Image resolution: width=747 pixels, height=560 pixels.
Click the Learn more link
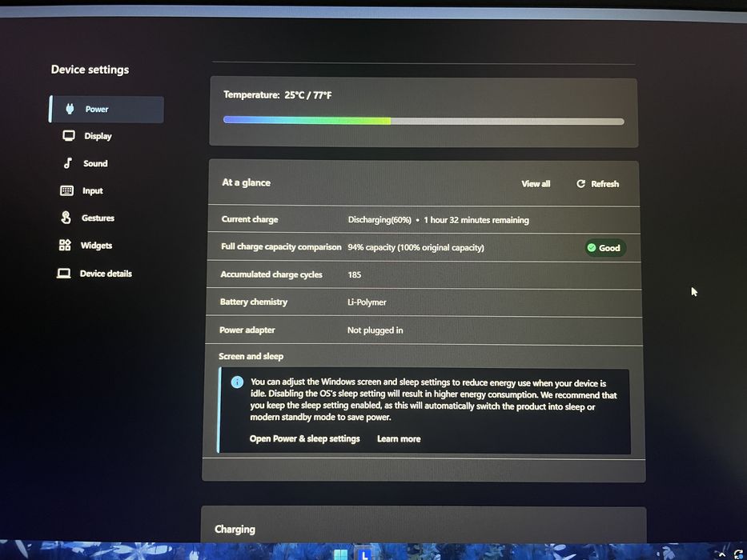399,439
